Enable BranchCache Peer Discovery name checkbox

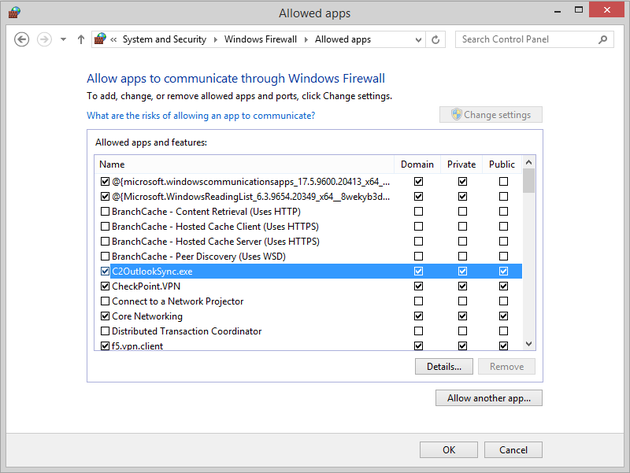point(105,256)
